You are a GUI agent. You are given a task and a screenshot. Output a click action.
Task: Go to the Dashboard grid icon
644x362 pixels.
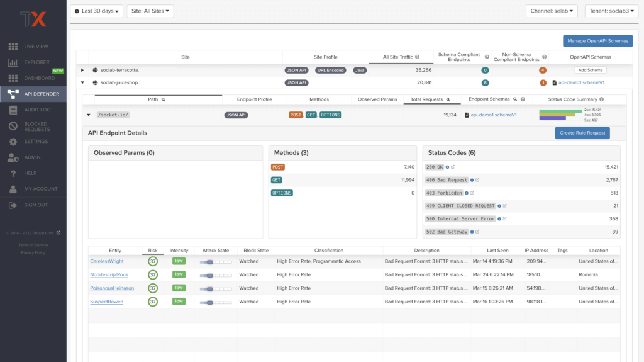click(x=13, y=78)
